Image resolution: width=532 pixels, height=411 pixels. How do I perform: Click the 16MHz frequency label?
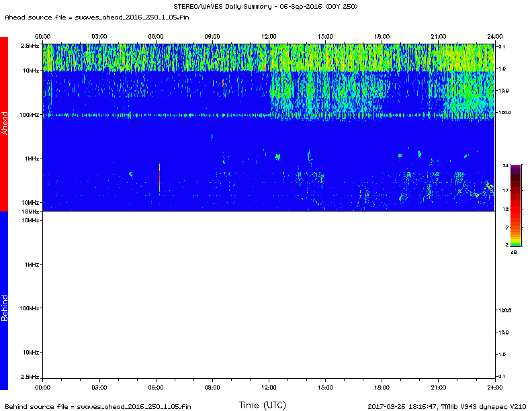(x=30, y=212)
